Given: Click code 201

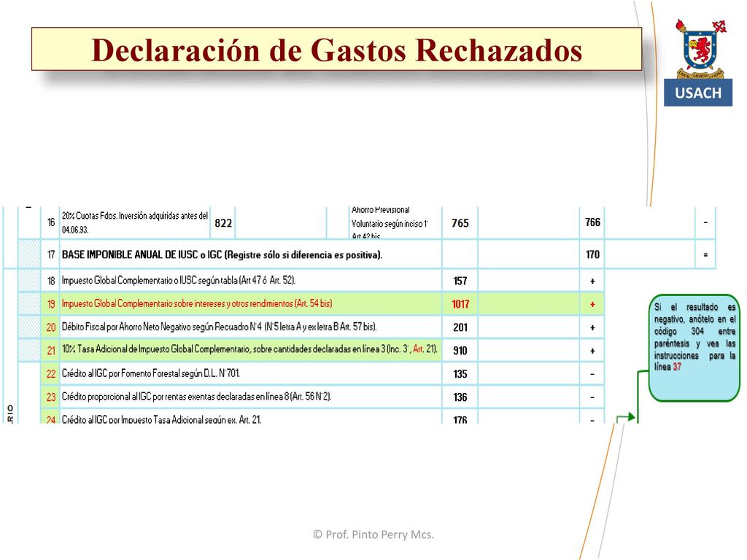Looking at the screenshot, I should pos(460,327).
